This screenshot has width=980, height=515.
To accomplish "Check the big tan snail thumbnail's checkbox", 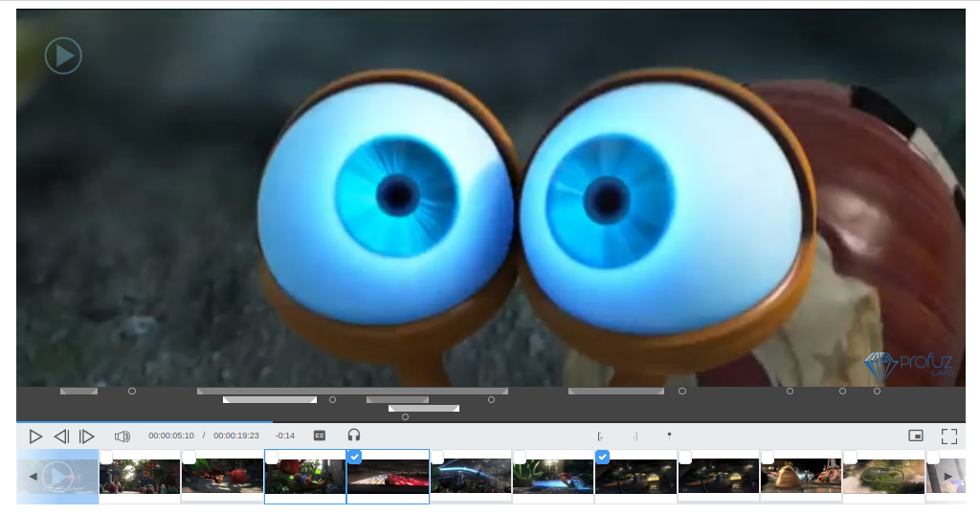I will coord(768,458).
